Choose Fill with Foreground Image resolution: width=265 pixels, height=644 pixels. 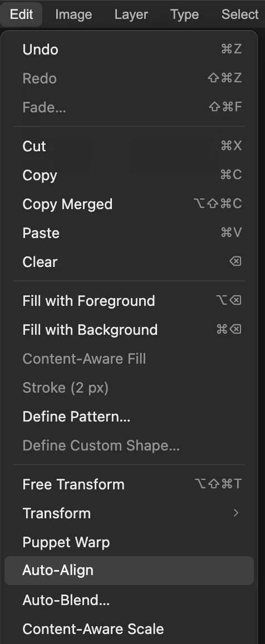pyautogui.click(x=129, y=301)
